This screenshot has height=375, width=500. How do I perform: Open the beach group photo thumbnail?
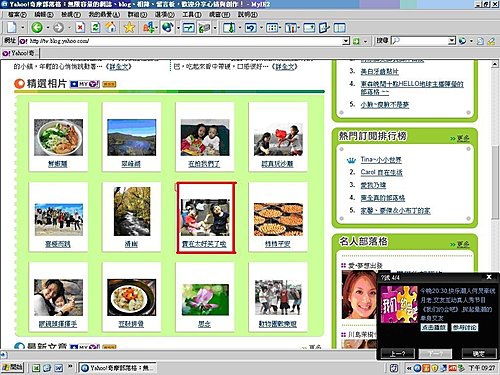59,219
